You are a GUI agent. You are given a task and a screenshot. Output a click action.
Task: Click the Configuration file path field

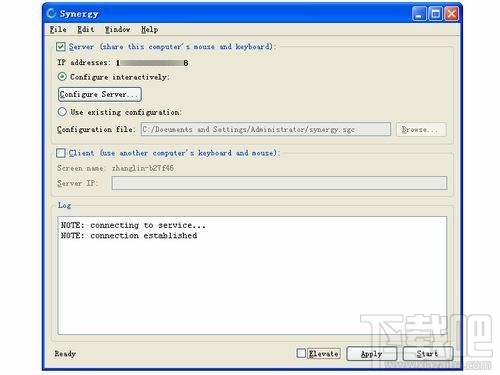tap(266, 129)
